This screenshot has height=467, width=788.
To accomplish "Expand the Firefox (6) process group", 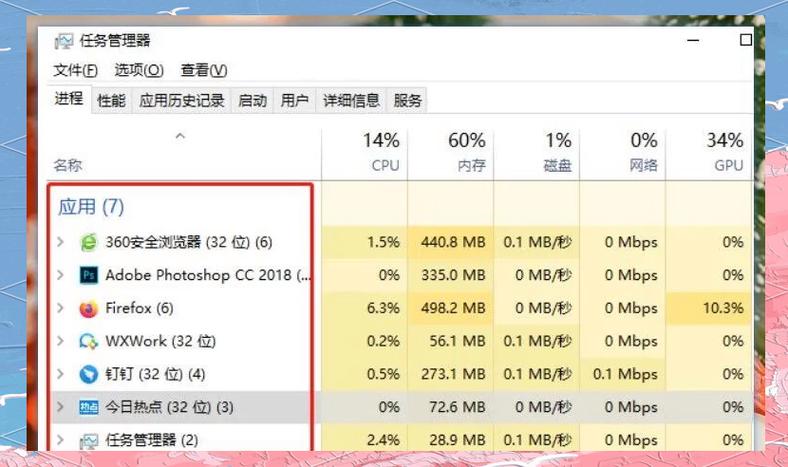I will (60, 308).
